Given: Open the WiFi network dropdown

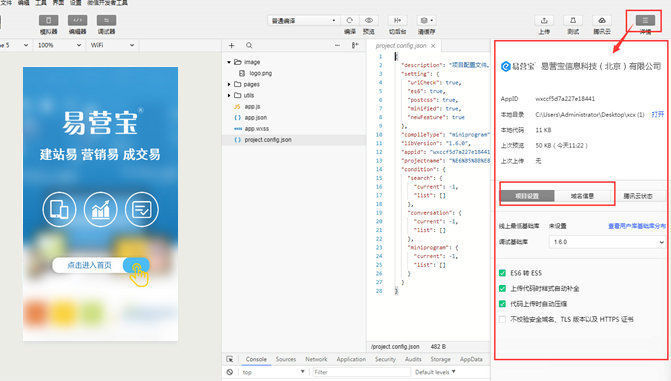Looking at the screenshot, I should click(x=112, y=45).
